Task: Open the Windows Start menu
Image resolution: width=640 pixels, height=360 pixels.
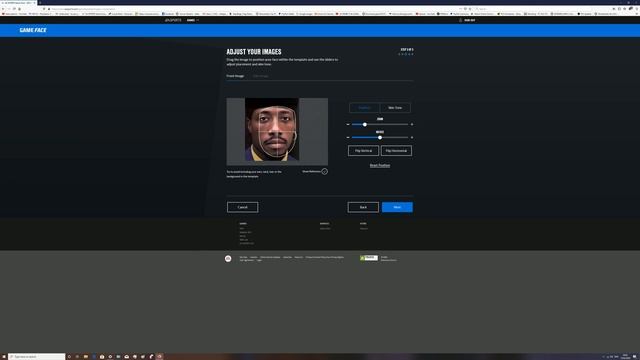Action: (4, 357)
